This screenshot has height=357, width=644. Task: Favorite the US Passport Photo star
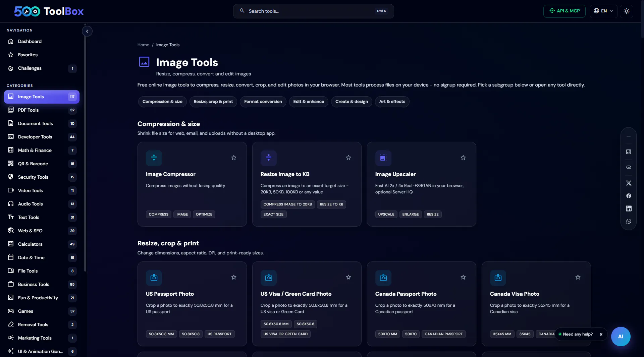click(x=234, y=277)
